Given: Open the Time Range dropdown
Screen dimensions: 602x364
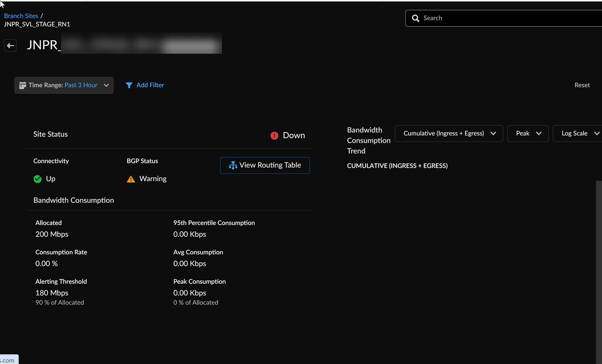Looking at the screenshot, I should [64, 85].
